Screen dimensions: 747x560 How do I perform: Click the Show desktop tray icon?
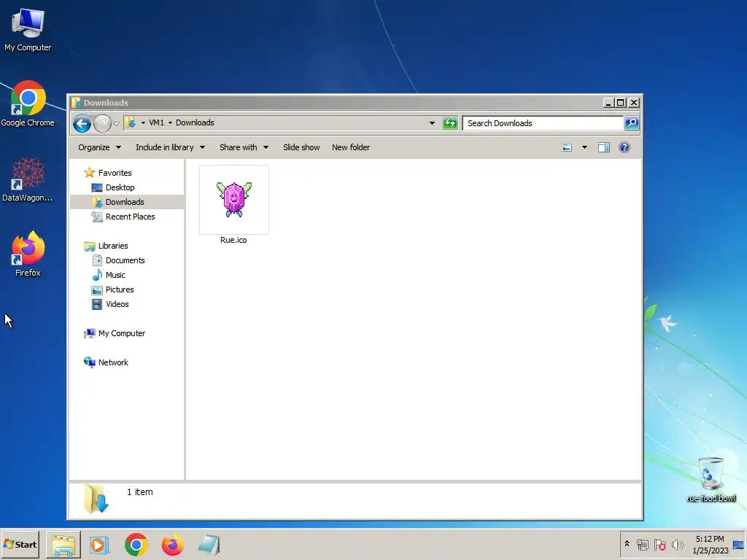pos(738,545)
